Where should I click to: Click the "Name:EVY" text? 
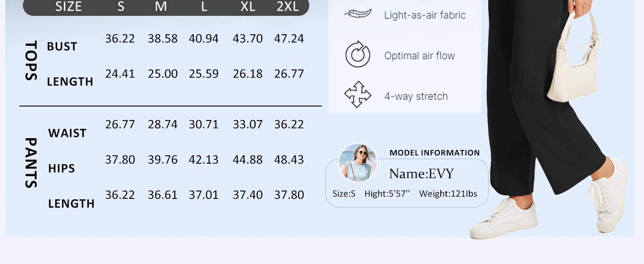coord(421,174)
